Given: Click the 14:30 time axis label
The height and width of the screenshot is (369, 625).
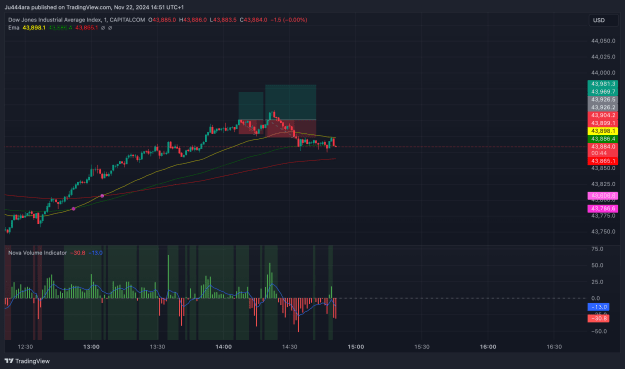Looking at the screenshot, I should [289, 347].
